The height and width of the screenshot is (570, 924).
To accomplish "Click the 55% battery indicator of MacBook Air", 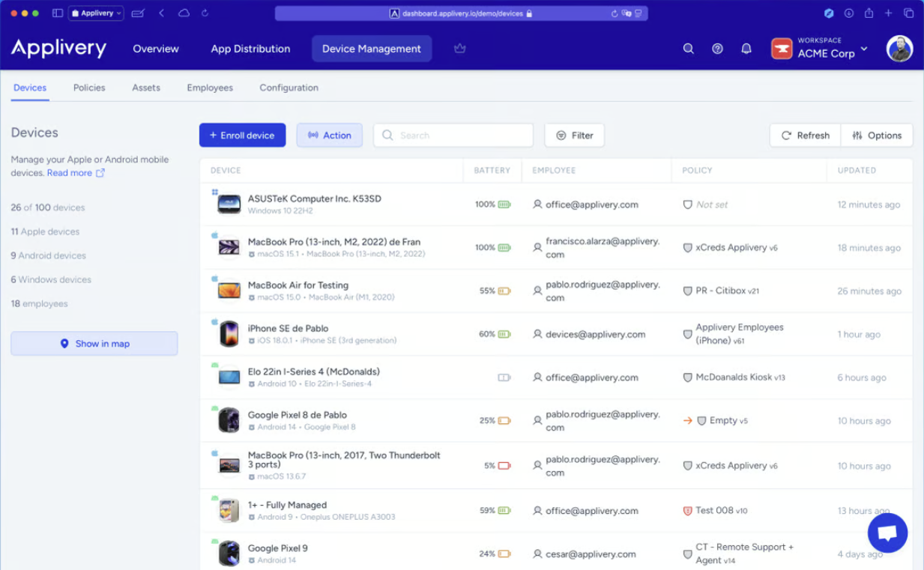I will [495, 291].
